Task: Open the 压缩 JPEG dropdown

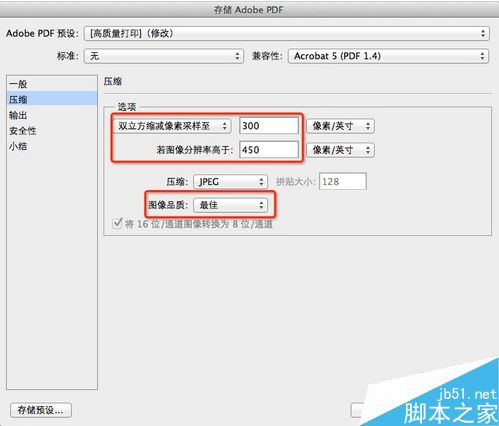Action: click(230, 182)
